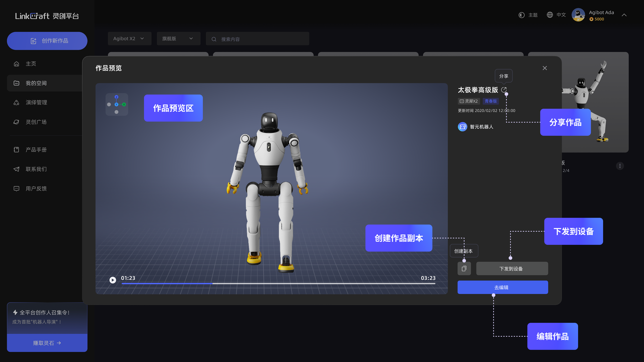Click the globe language icon 中文
Image resolution: width=644 pixels, height=362 pixels.
click(550, 15)
